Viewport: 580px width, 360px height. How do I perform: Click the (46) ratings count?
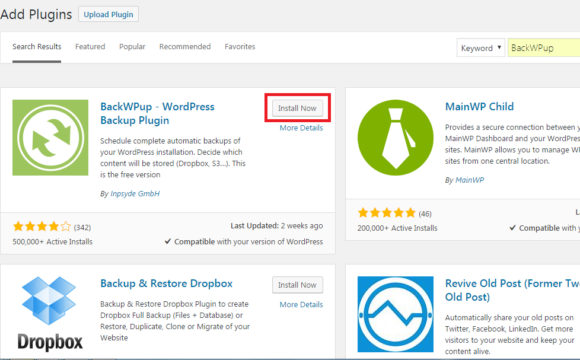click(x=425, y=213)
